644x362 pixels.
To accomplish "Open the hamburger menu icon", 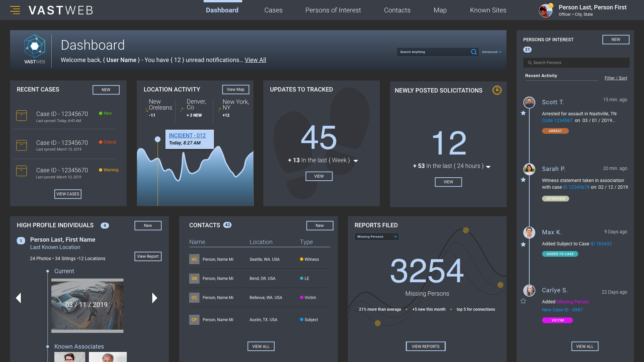I will click(15, 10).
